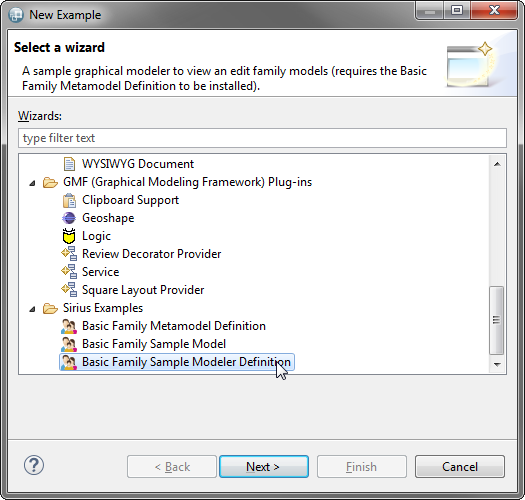Image resolution: width=525 pixels, height=500 pixels.
Task: Open the help question mark icon
Action: [34, 465]
